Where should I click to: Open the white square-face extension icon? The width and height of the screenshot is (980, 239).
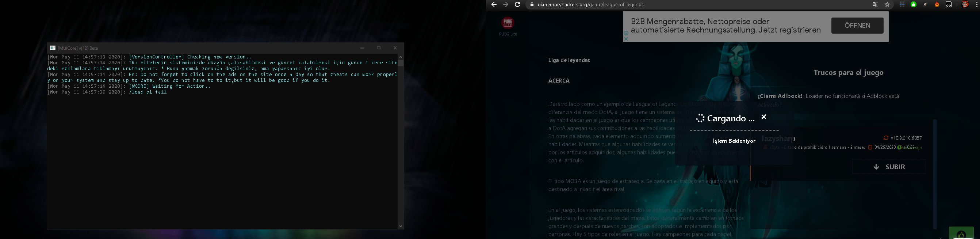click(949, 4)
